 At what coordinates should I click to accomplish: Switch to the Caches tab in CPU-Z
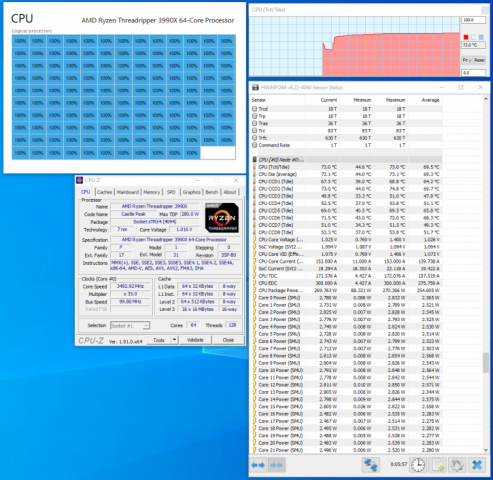104,192
